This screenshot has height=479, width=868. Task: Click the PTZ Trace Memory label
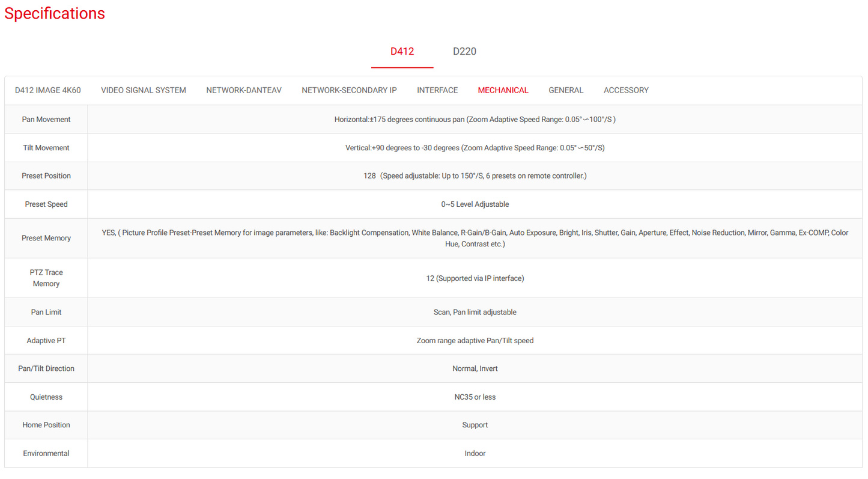[46, 278]
